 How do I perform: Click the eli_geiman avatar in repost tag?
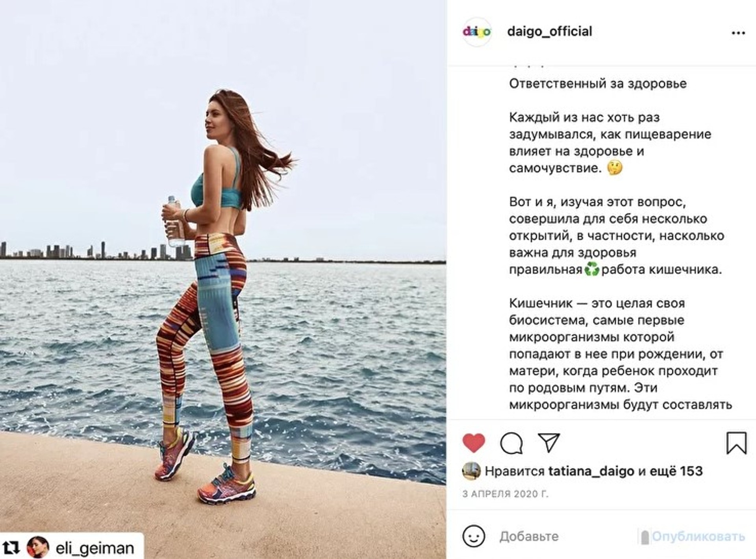point(38,547)
